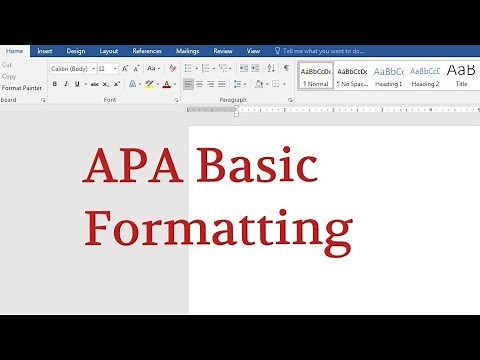Click the left indent marker on ruler
Screen dimensions: 480x360
(x=236, y=114)
